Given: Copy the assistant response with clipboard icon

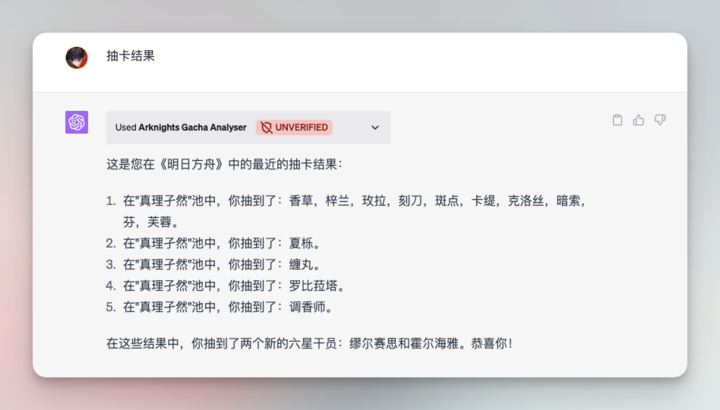Looking at the screenshot, I should 617,120.
